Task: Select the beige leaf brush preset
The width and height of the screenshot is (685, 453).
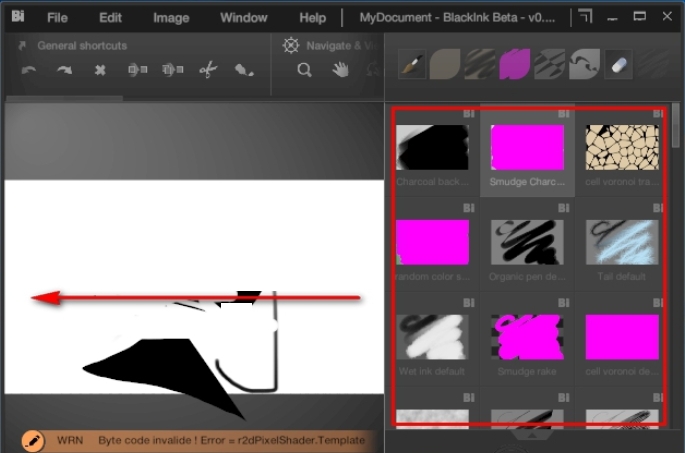Action: click(445, 65)
